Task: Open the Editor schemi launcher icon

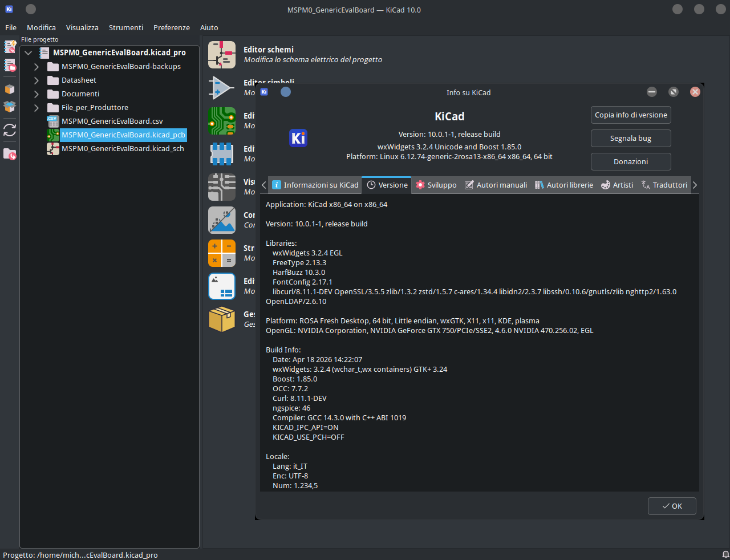Action: pos(222,55)
